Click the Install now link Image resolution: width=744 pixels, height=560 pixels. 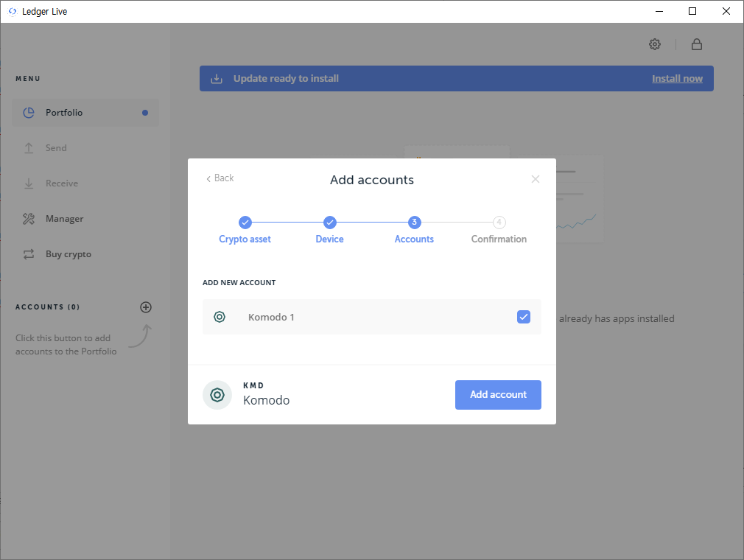coord(677,79)
